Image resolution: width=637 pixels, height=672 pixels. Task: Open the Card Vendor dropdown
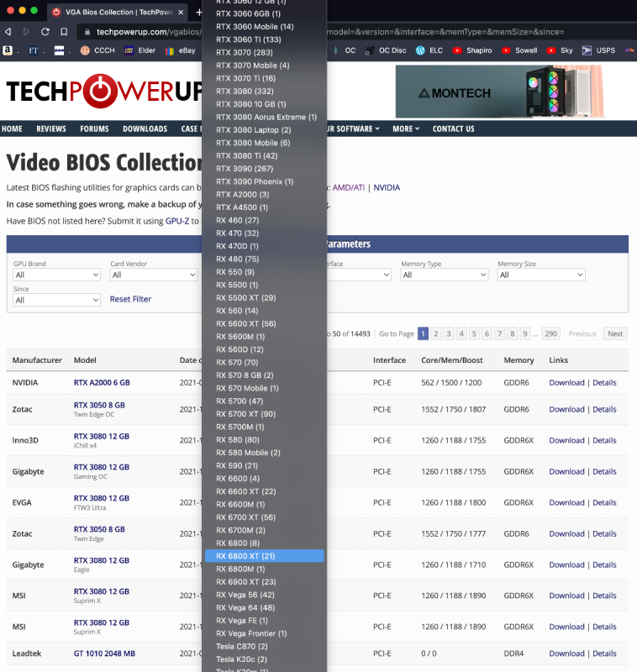(154, 275)
